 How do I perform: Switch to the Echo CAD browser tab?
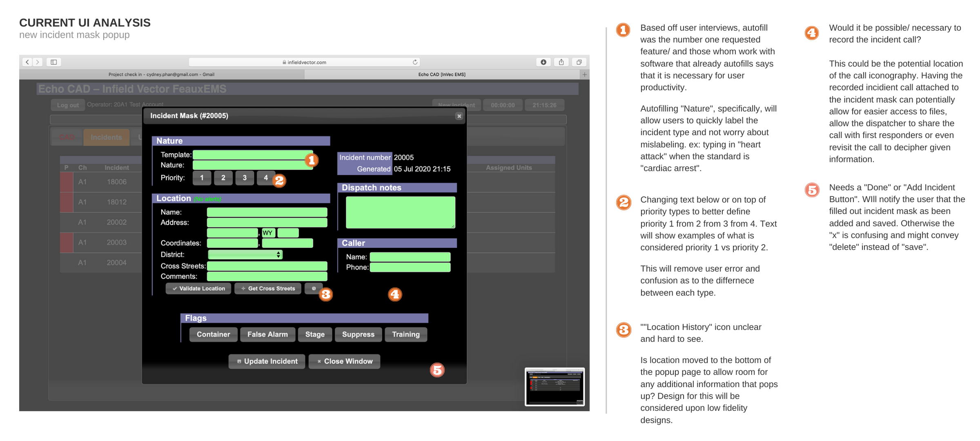(x=441, y=74)
